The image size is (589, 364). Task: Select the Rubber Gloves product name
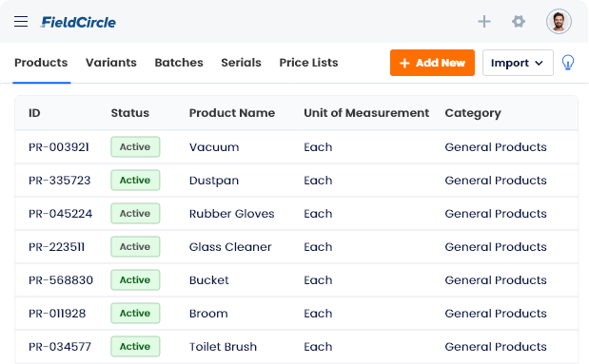[x=231, y=214]
